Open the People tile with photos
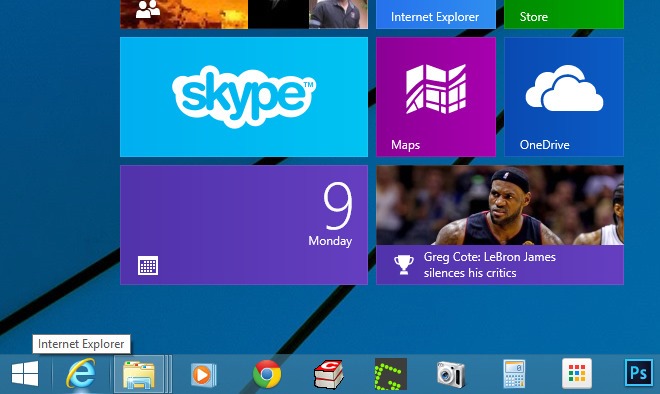The width and height of the screenshot is (660, 394). coord(244,14)
